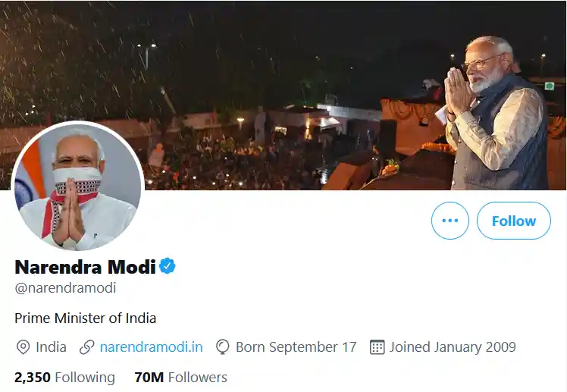Click the blue verified badge

coord(168,266)
